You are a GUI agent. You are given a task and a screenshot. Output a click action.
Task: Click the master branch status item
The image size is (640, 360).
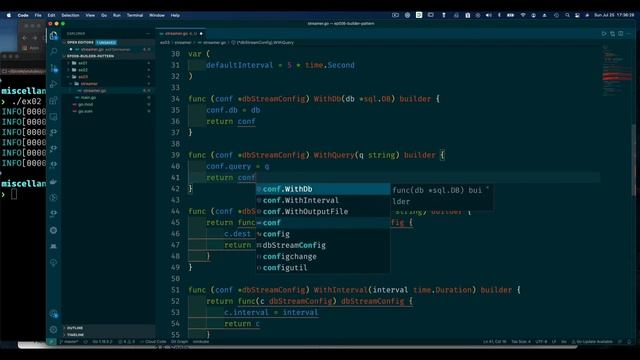click(69, 342)
